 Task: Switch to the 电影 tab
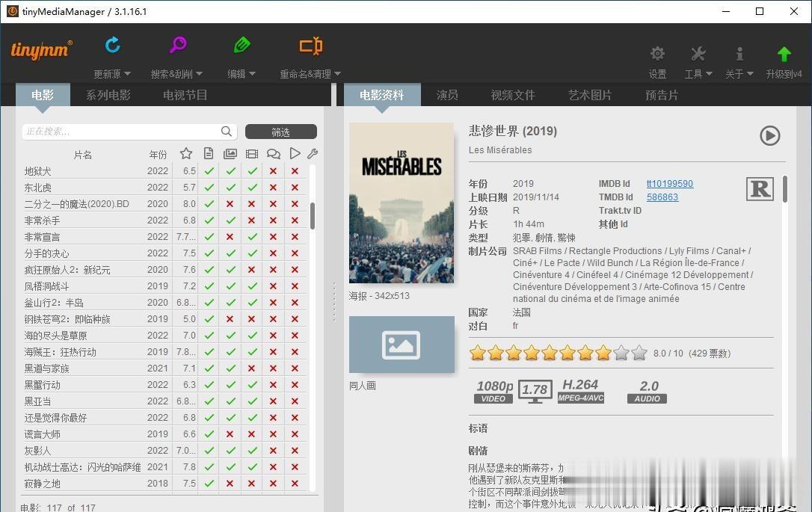[x=43, y=95]
